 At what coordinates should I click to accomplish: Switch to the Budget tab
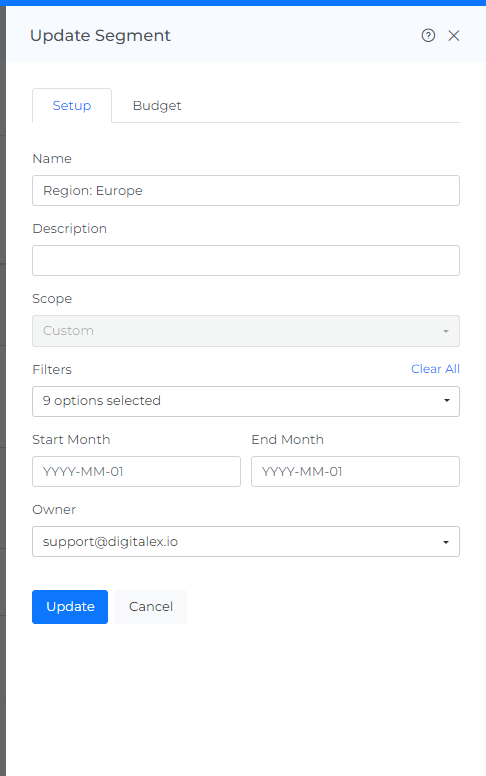[x=157, y=105]
